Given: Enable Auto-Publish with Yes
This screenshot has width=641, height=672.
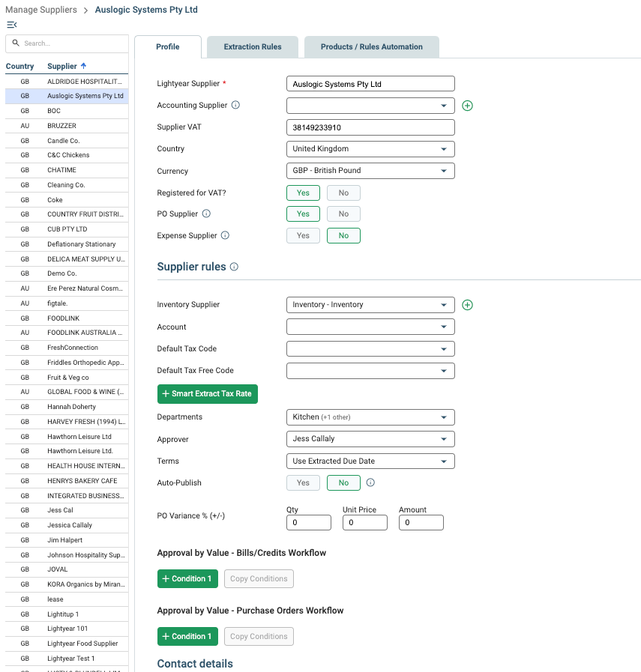Looking at the screenshot, I should [x=303, y=483].
